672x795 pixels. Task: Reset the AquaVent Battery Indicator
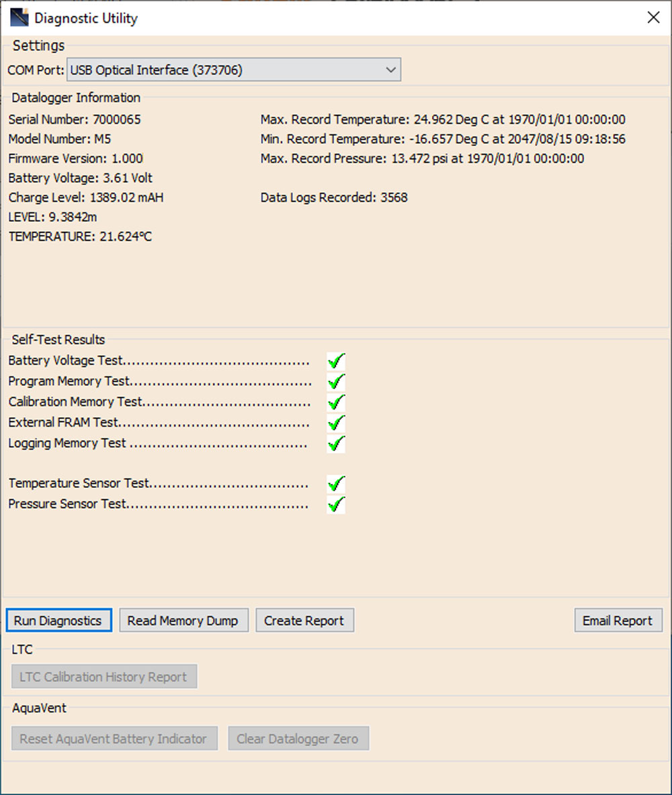click(x=114, y=738)
